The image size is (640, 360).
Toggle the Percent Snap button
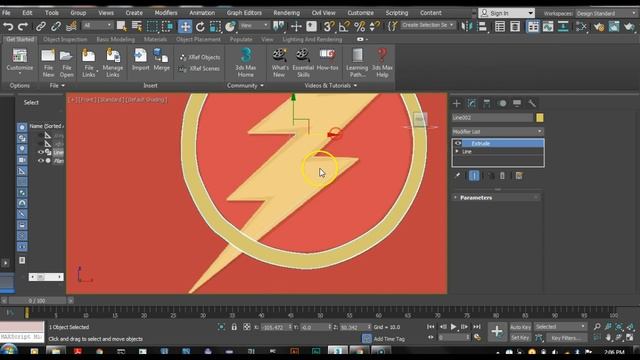(x=359, y=27)
